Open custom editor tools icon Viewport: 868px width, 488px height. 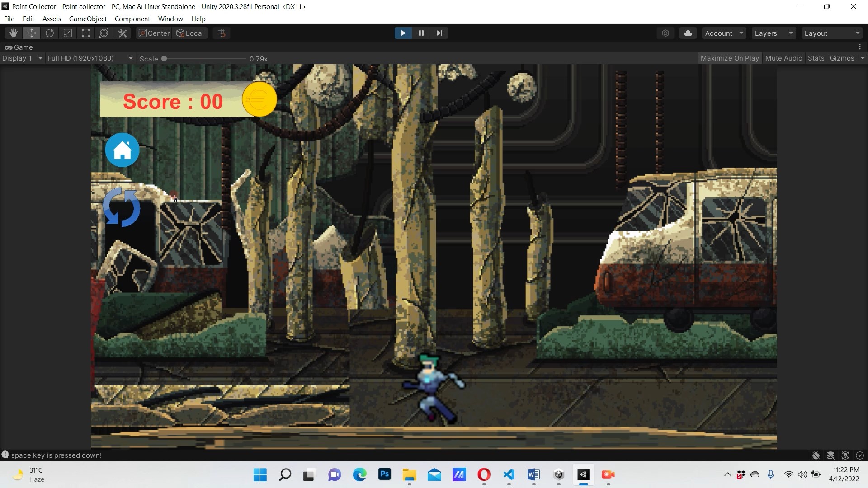tap(123, 33)
